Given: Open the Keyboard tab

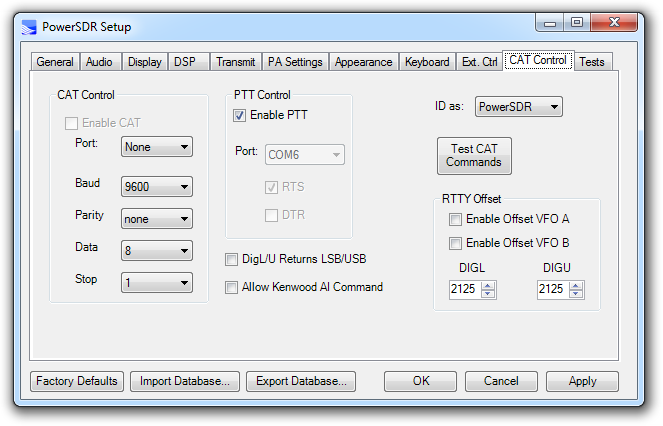Looking at the screenshot, I should pyautogui.click(x=427, y=62).
